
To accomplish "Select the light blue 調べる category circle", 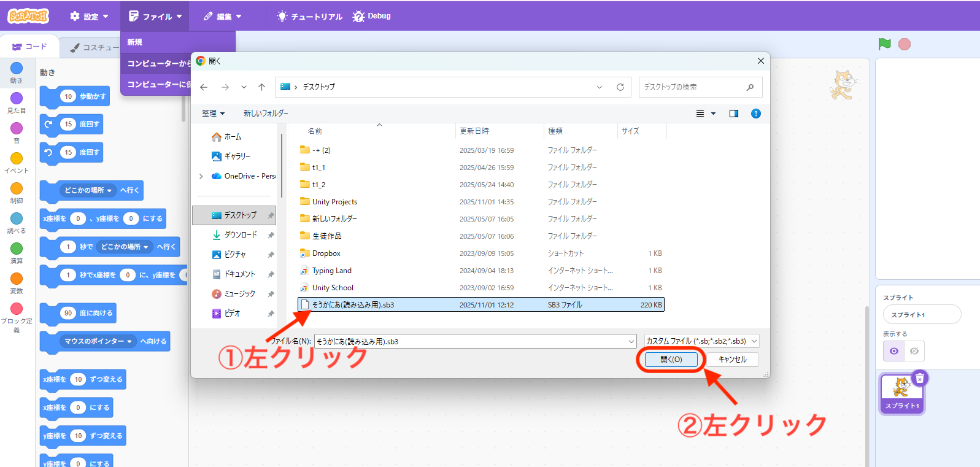I will point(17,218).
